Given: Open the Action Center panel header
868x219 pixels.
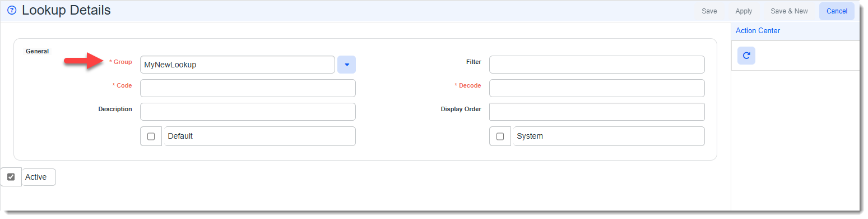Looking at the screenshot, I should pyautogui.click(x=795, y=31).
